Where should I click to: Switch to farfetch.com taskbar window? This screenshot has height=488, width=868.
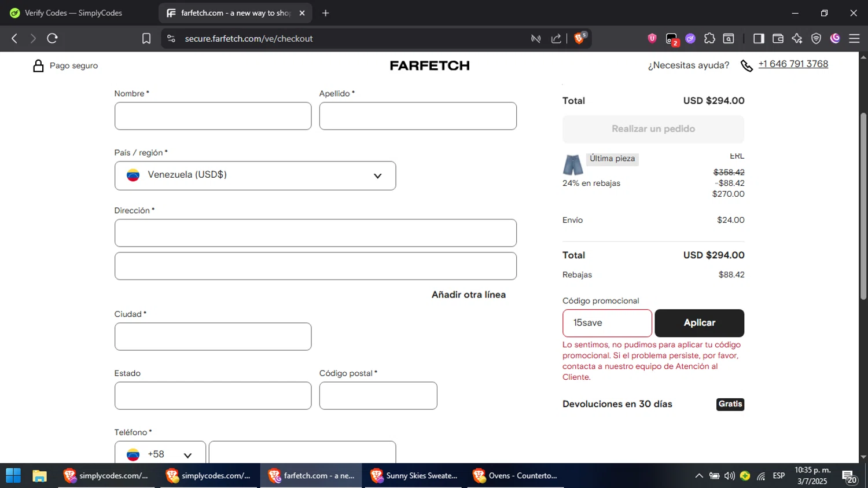point(311,476)
